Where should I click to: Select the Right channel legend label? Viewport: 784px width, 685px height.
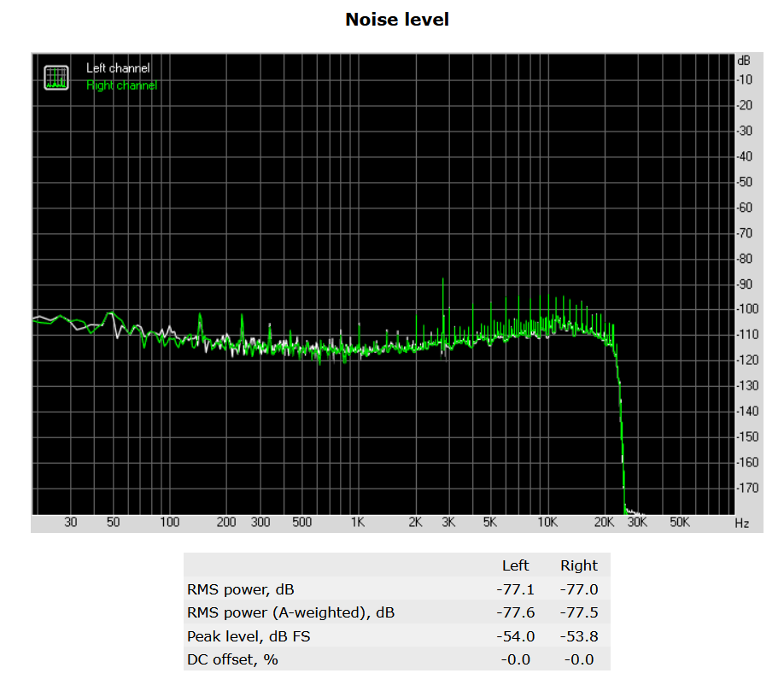pyautogui.click(x=121, y=85)
